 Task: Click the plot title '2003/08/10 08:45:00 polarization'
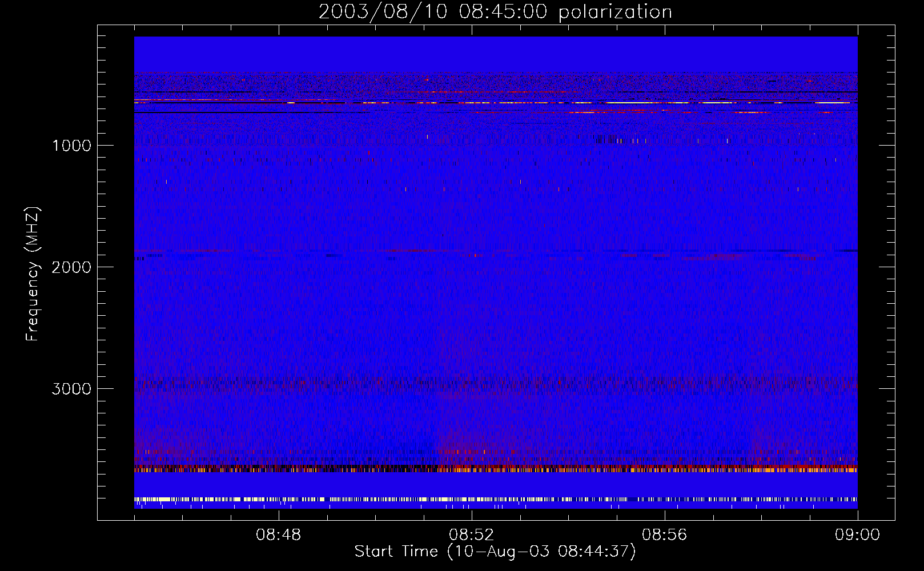495,12
